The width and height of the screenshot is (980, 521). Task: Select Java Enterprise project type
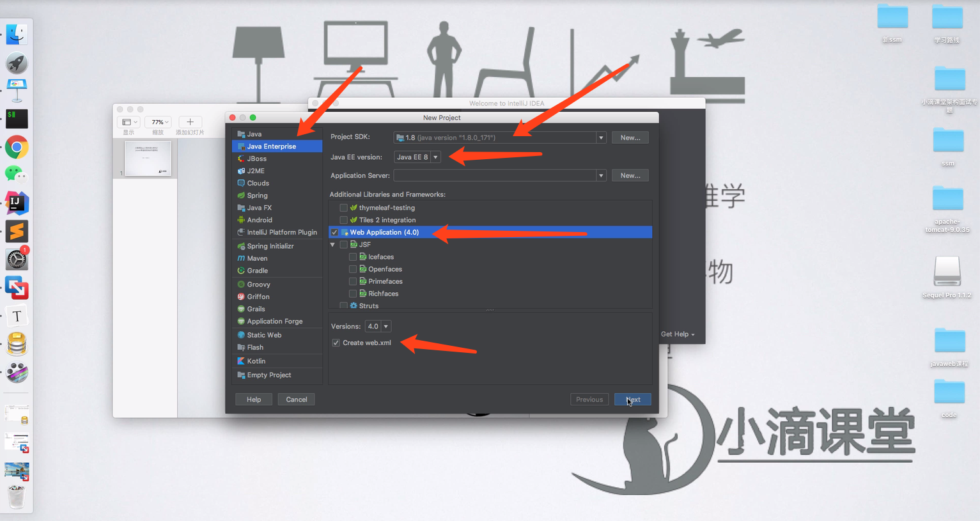(277, 146)
